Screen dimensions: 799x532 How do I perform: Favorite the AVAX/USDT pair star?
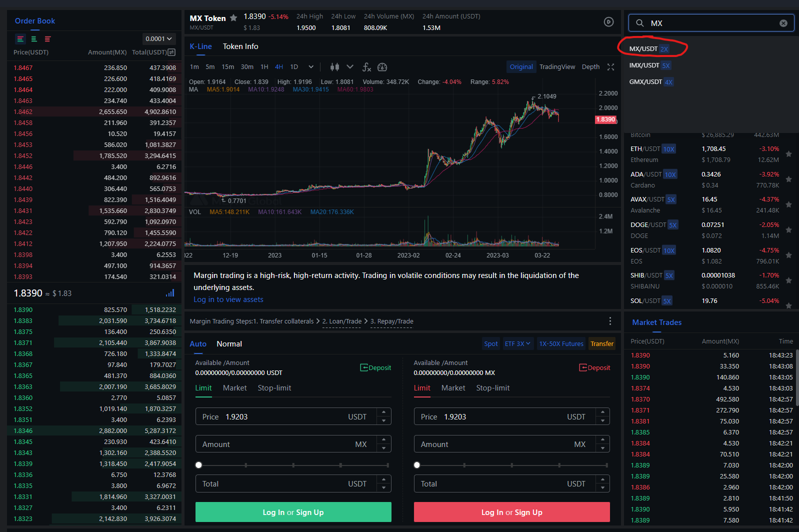point(788,204)
